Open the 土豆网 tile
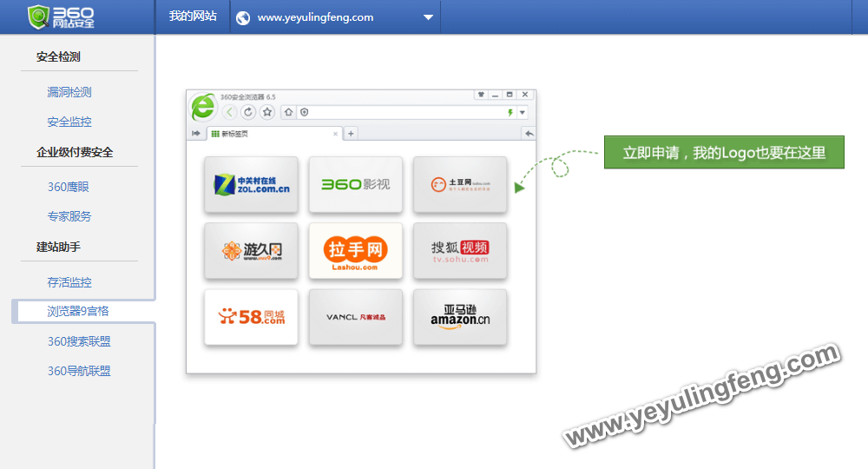Image resolution: width=868 pixels, height=469 pixels. pos(460,184)
